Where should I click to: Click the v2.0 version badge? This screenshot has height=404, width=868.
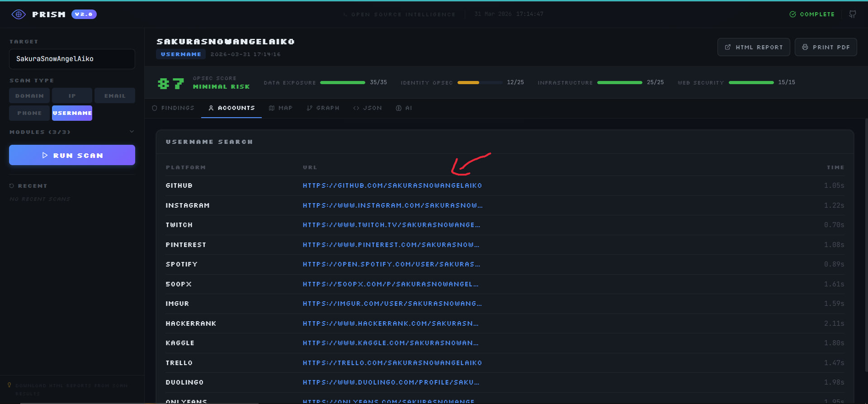[84, 14]
